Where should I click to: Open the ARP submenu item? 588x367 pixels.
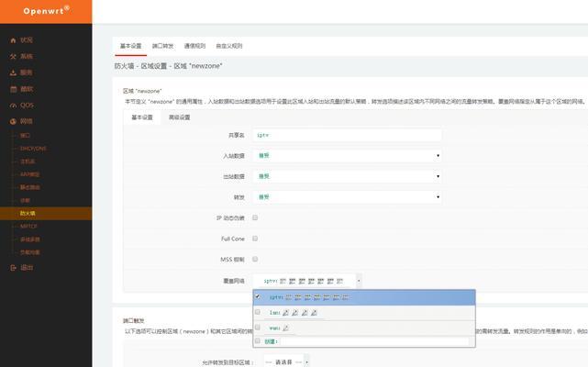coord(30,174)
